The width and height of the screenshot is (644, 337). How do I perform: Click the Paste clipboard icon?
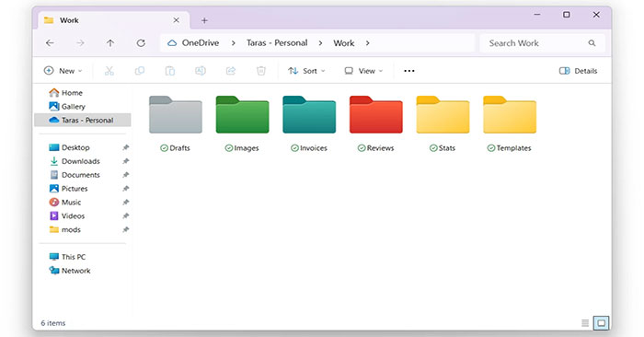pyautogui.click(x=169, y=71)
